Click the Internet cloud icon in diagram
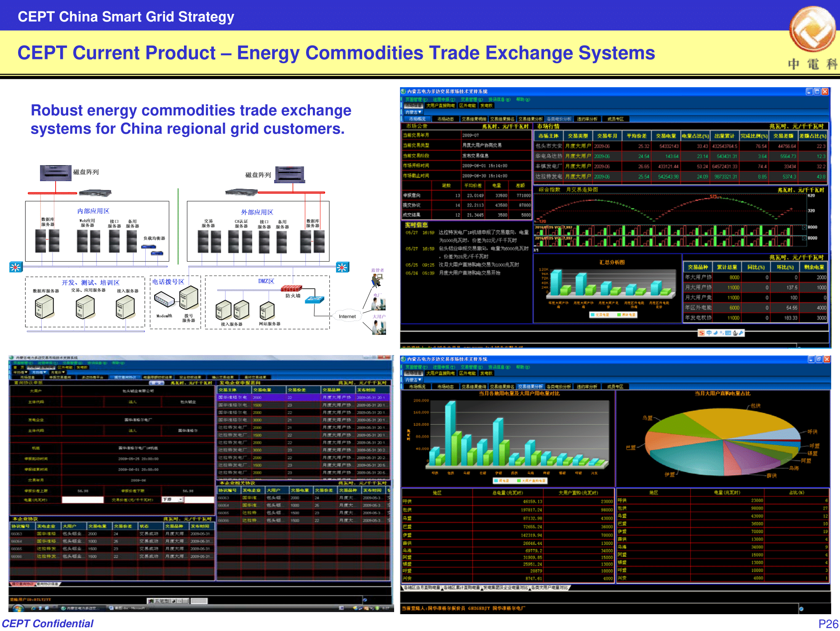The height and width of the screenshot is (631, 840). [347, 316]
